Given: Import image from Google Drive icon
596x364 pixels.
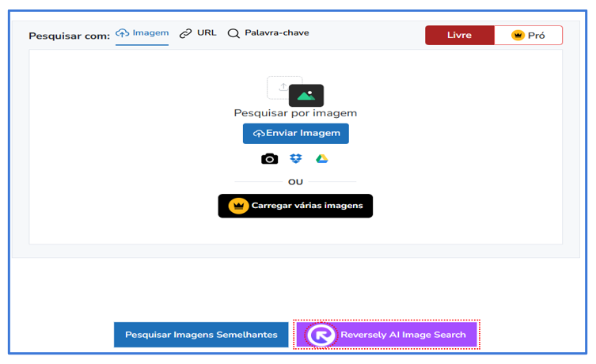Looking at the screenshot, I should (322, 159).
